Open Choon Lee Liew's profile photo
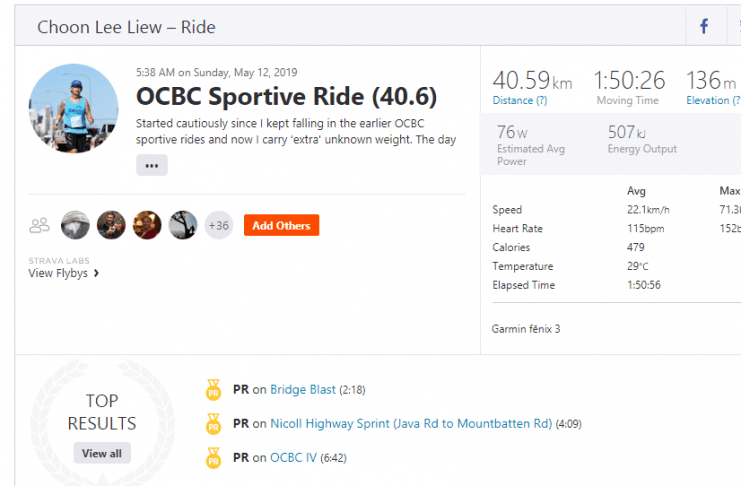This screenshot has height=486, width=741. (x=73, y=109)
